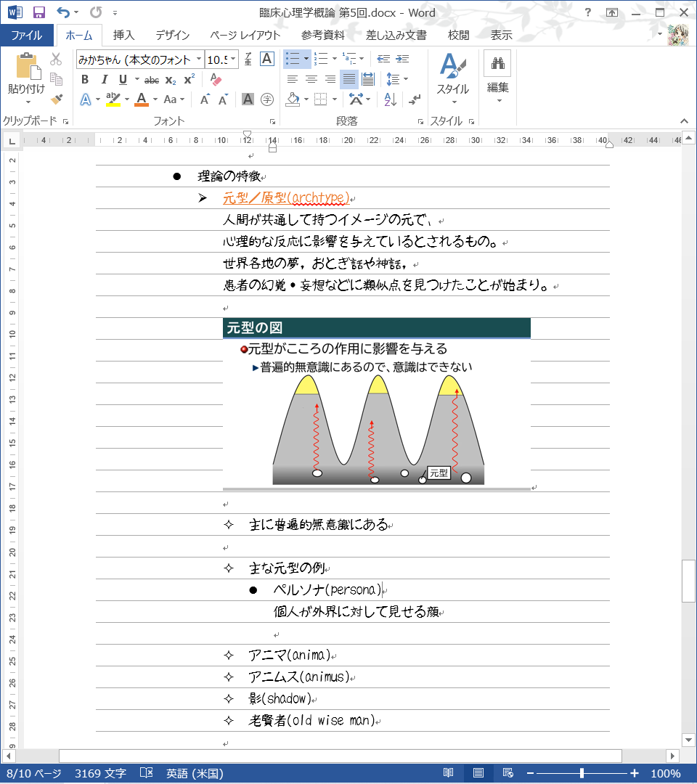Click the zoom slider in the status bar
This screenshot has height=784, width=697.
[582, 773]
